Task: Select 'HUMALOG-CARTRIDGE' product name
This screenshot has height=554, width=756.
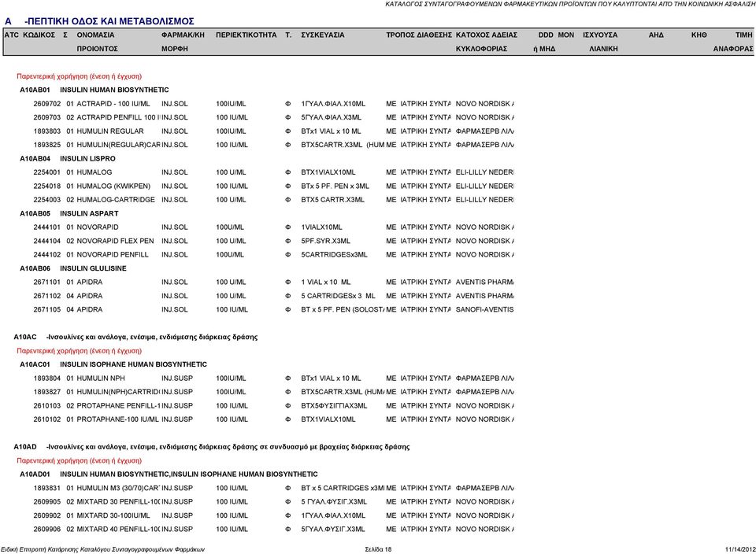Action: [116, 199]
